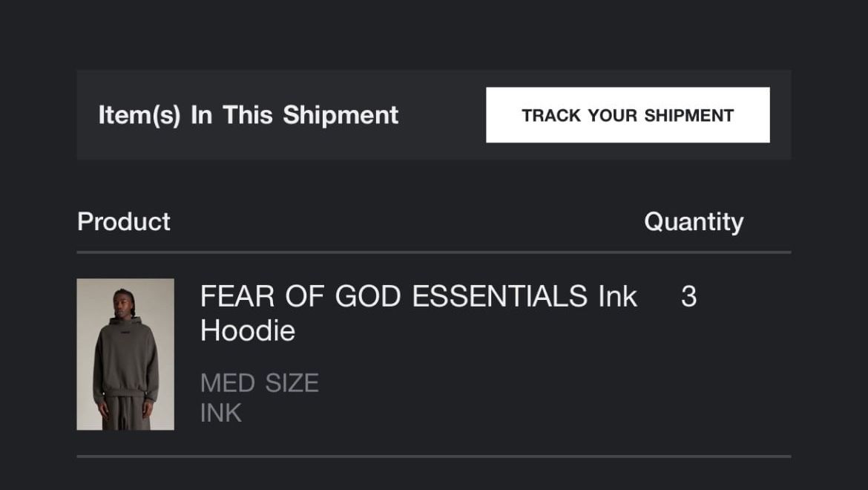Click the divider line beneath the column headers
The image size is (868, 490).
coord(434,252)
